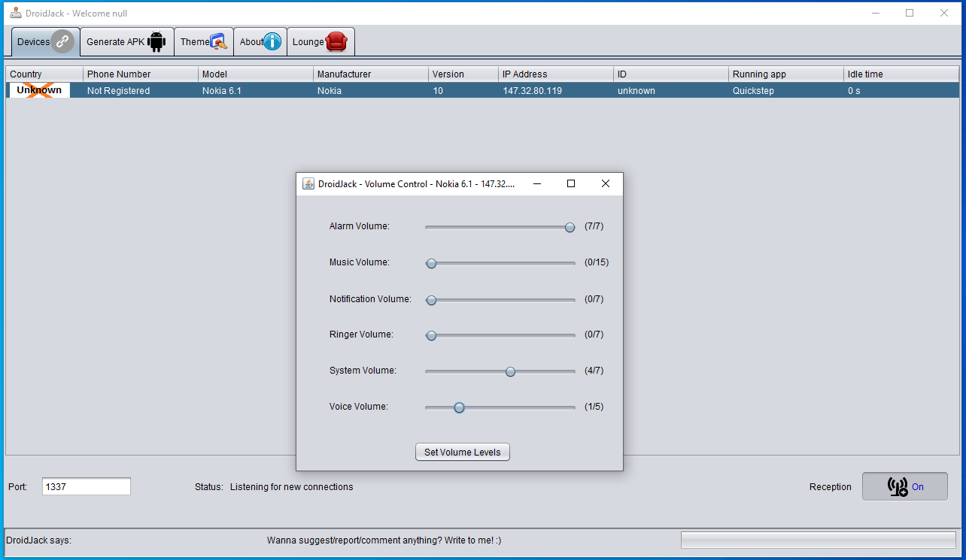Switch to the Theme tab
This screenshot has height=560, width=966.
click(204, 42)
